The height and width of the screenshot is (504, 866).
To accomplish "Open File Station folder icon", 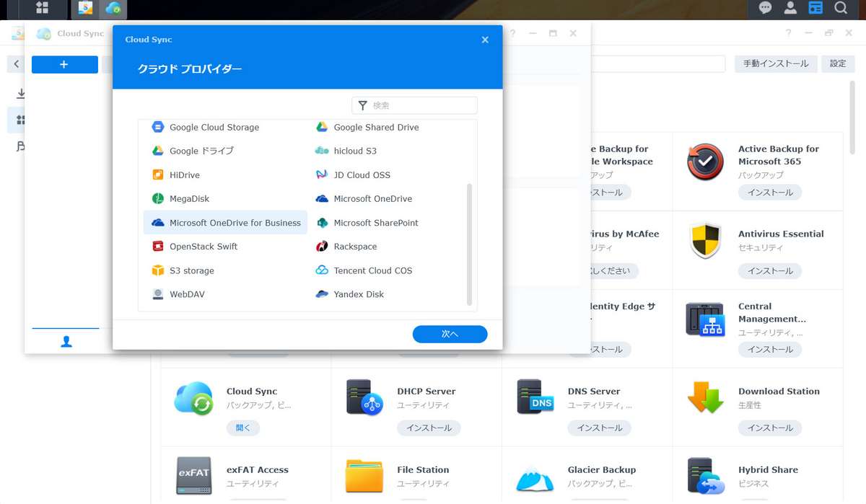I will click(364, 476).
